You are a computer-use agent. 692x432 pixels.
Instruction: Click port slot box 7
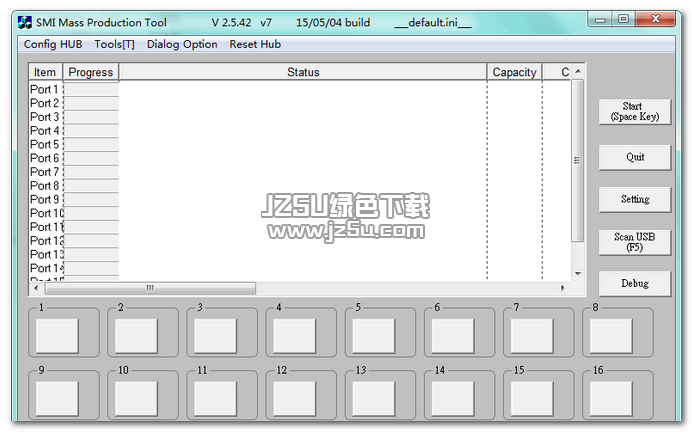click(x=532, y=336)
